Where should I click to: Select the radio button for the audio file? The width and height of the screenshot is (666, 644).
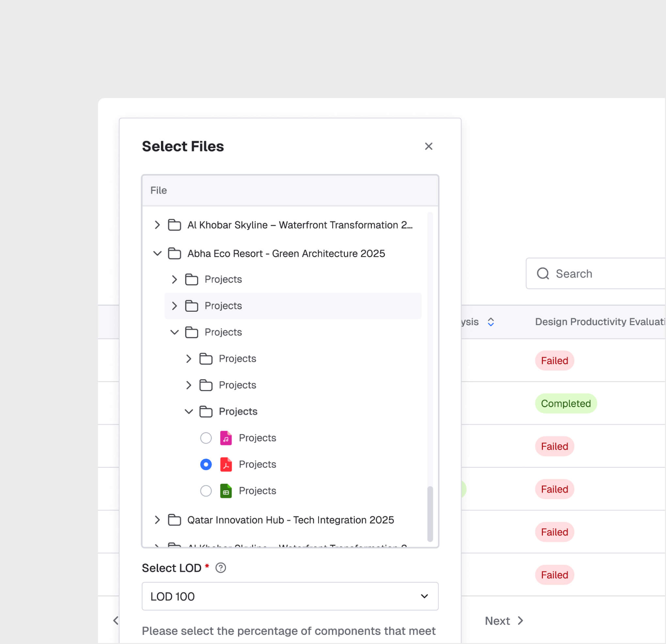pyautogui.click(x=206, y=438)
